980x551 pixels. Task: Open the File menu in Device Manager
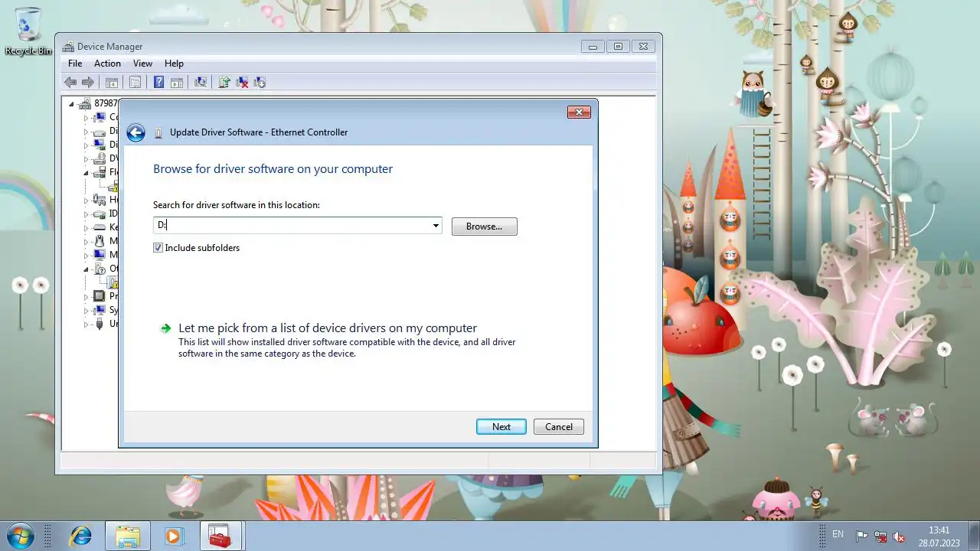click(75, 64)
